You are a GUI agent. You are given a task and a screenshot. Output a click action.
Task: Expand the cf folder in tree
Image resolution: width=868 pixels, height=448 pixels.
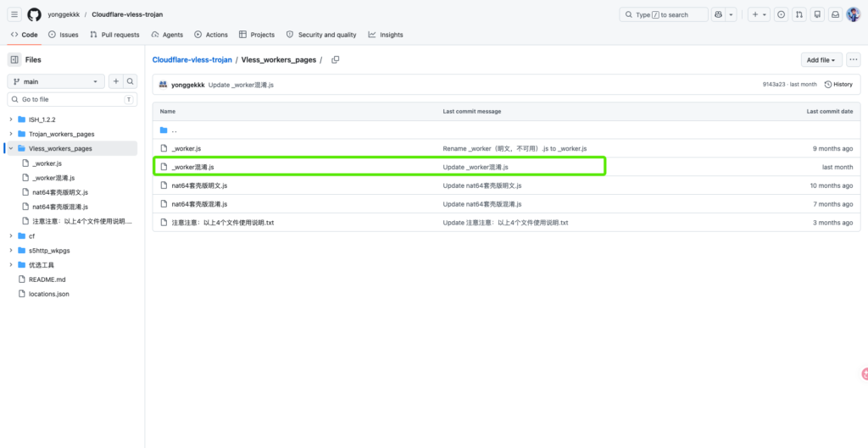tap(10, 236)
